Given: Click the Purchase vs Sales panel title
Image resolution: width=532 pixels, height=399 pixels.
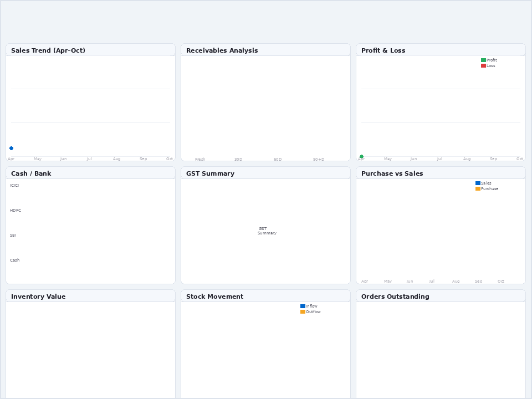Looking at the screenshot, I should [392, 173].
